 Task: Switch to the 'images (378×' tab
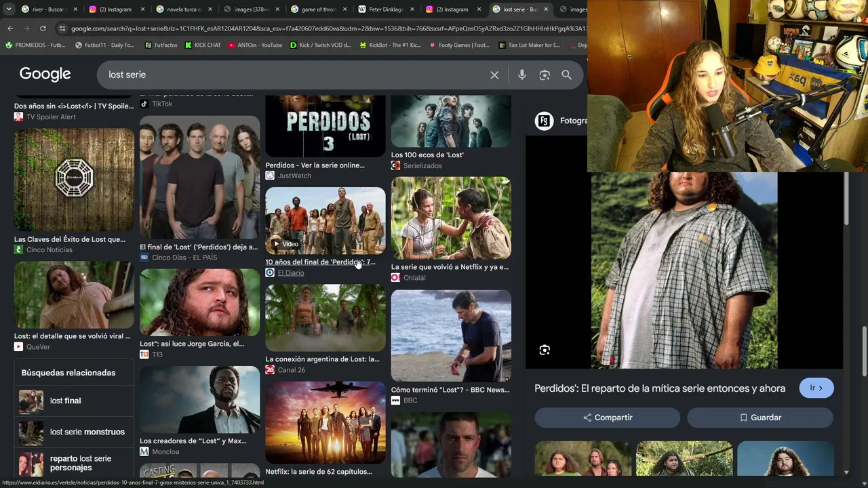click(x=251, y=9)
